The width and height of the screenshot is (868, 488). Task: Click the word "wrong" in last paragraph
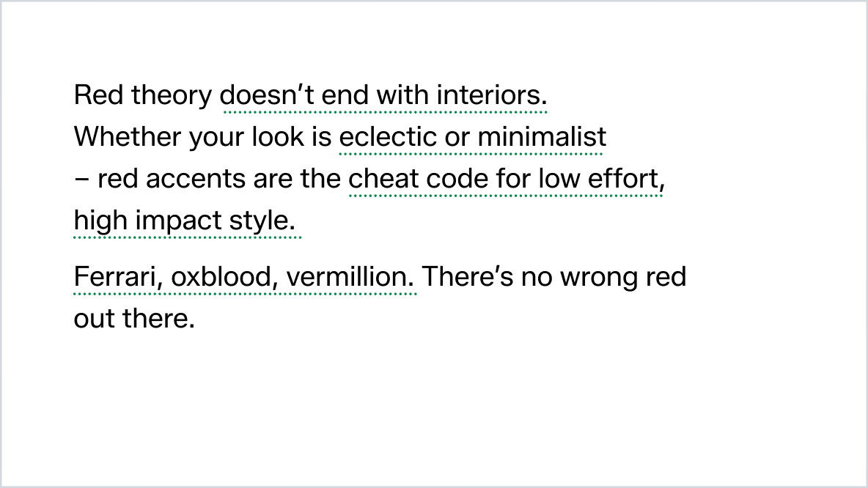pos(598,278)
